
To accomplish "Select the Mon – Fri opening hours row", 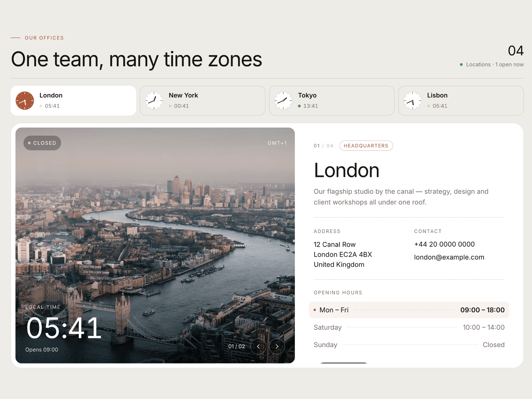I will [409, 310].
